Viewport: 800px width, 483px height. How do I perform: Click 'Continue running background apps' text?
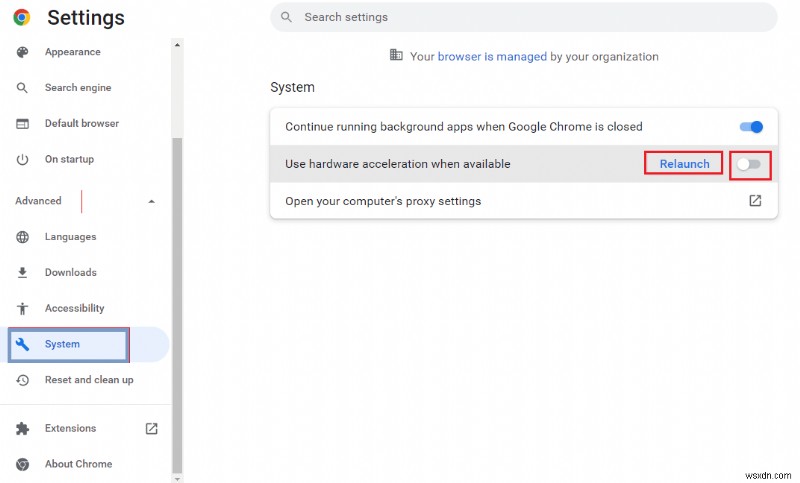pyautogui.click(x=464, y=127)
